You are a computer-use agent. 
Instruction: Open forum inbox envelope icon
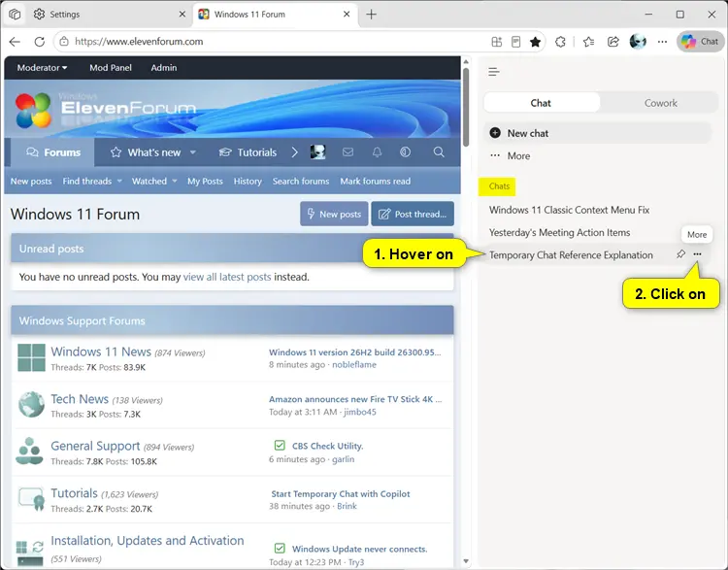pyautogui.click(x=347, y=152)
